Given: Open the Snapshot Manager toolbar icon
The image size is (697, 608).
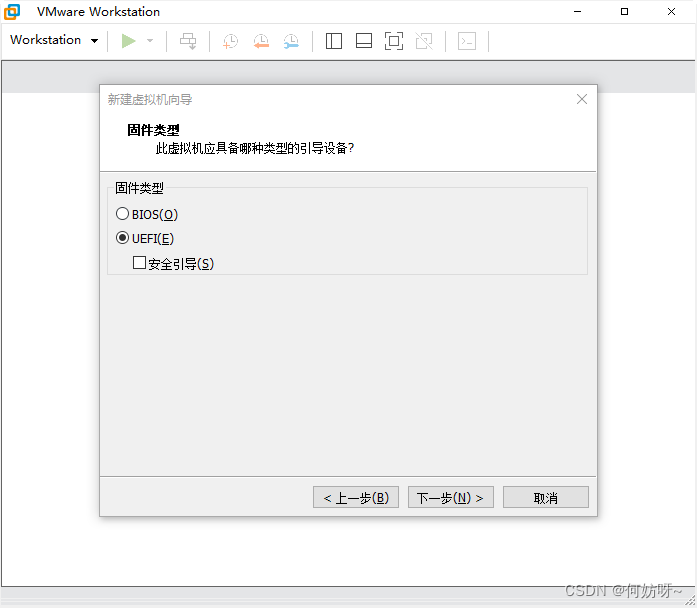Looking at the screenshot, I should click(x=291, y=41).
